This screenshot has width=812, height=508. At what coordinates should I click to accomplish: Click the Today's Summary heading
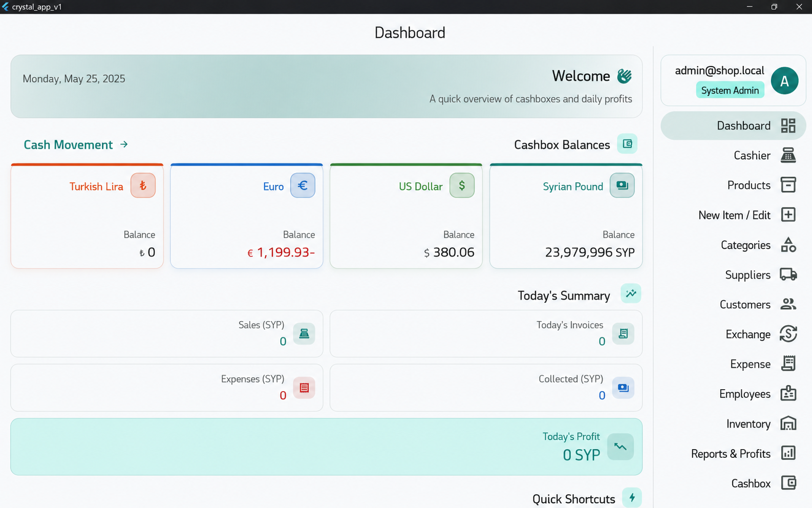[564, 295]
